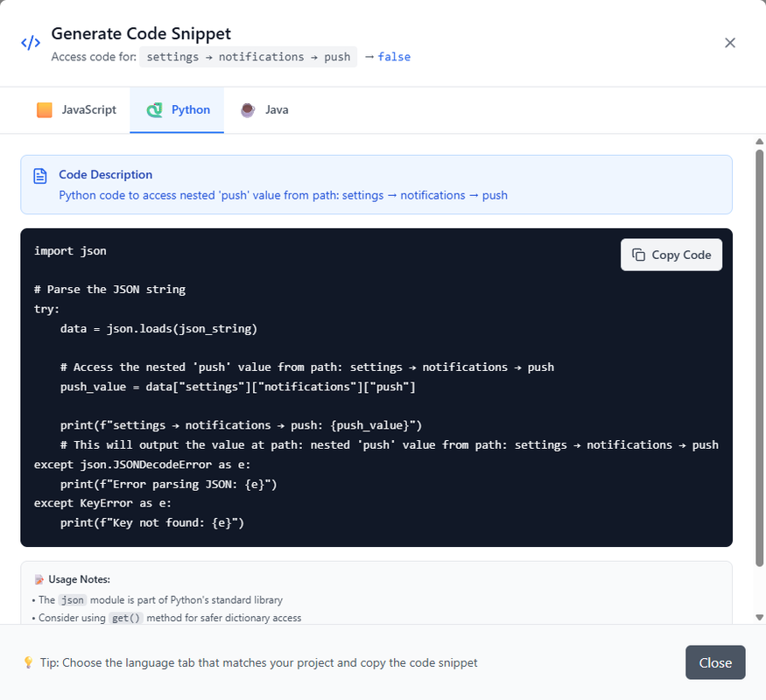This screenshot has width=766, height=700.
Task: Click the Close button at bottom
Action: tap(715, 662)
